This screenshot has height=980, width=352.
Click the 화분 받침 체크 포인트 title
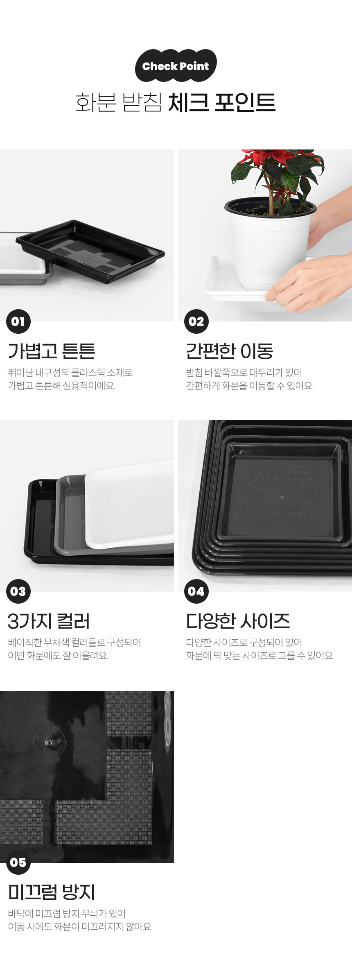[176, 102]
